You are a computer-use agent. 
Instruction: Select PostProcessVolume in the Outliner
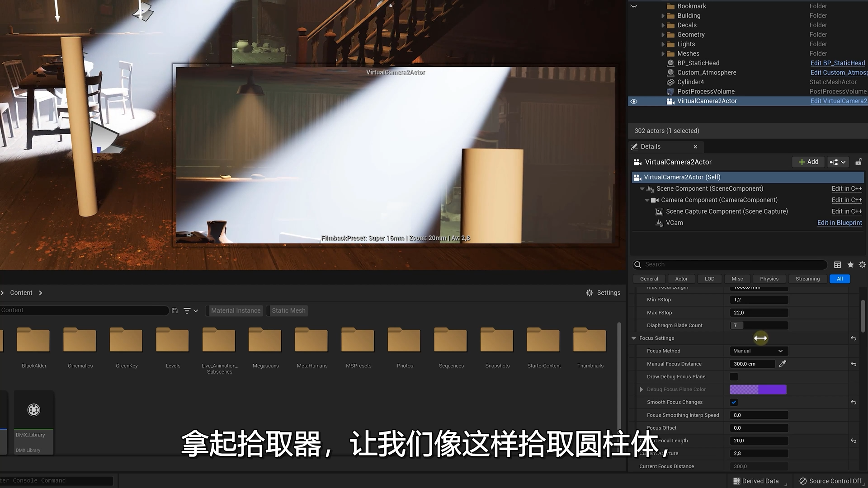[x=706, y=92]
